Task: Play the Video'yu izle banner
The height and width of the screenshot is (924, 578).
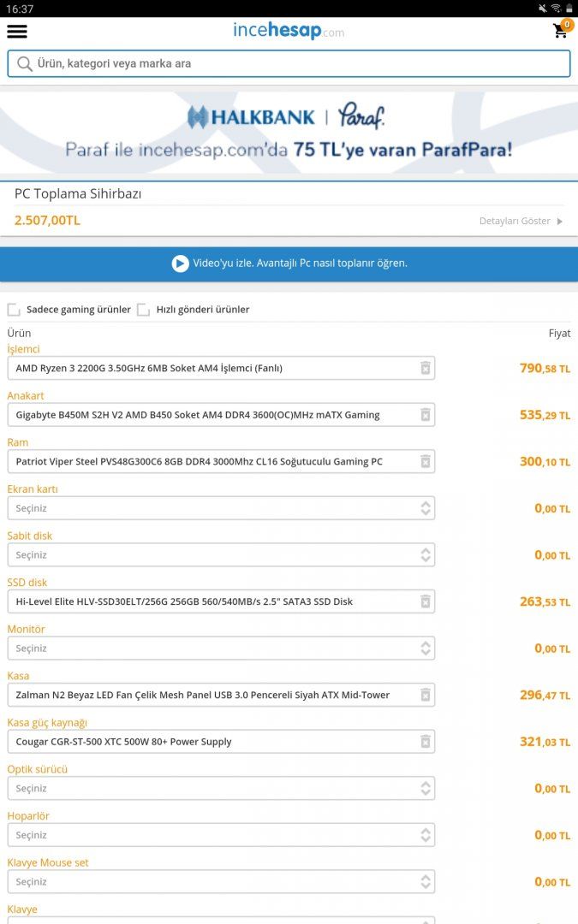Action: point(289,264)
